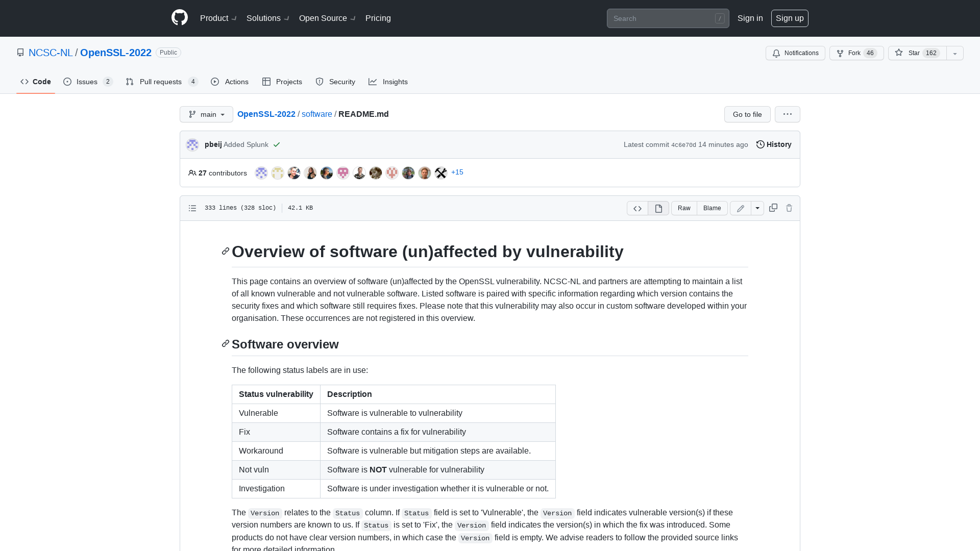Screen dimensions: 980x551
Task: Switch to the Issues tab
Action: [x=87, y=82]
